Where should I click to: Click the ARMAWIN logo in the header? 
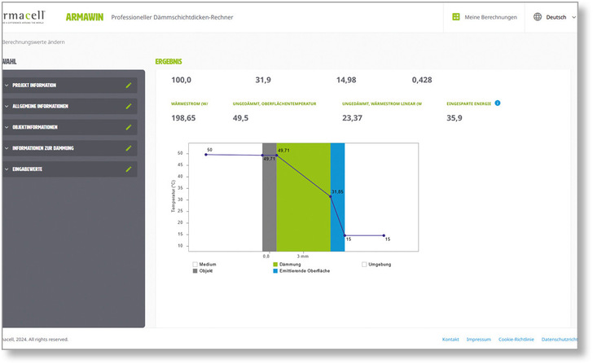click(83, 15)
